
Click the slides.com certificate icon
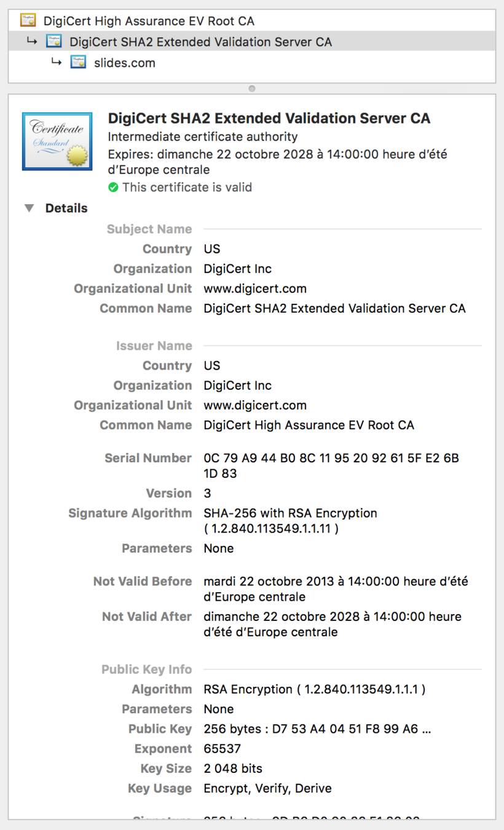click(78, 62)
